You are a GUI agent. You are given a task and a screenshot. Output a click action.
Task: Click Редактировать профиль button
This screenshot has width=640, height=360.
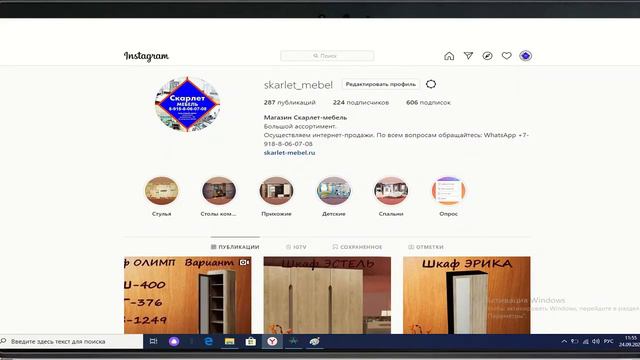tap(380, 84)
